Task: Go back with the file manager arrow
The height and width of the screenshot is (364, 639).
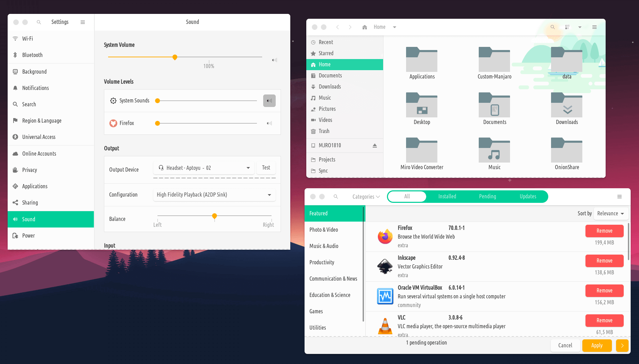Action: 337,27
